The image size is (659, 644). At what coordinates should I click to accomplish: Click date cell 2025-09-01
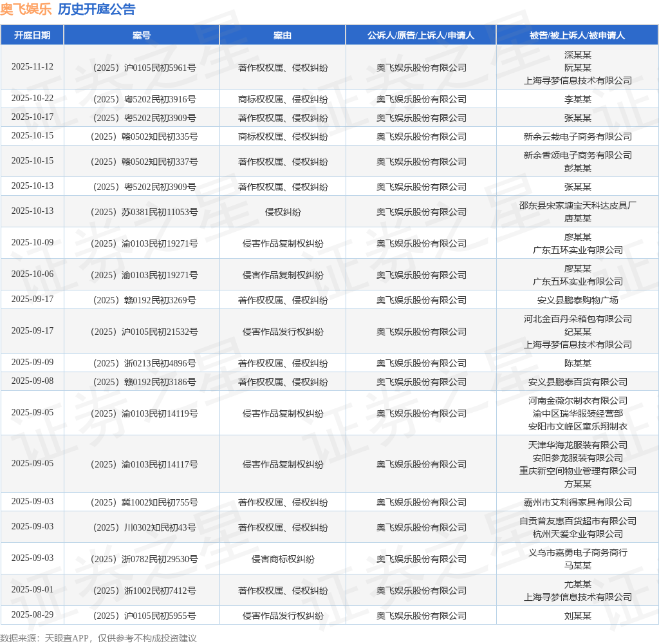click(32, 589)
